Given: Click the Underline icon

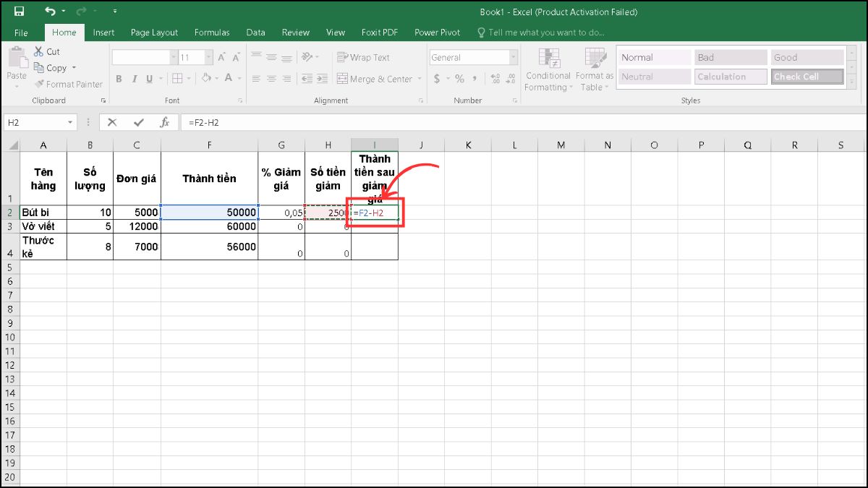Looking at the screenshot, I should [x=148, y=79].
